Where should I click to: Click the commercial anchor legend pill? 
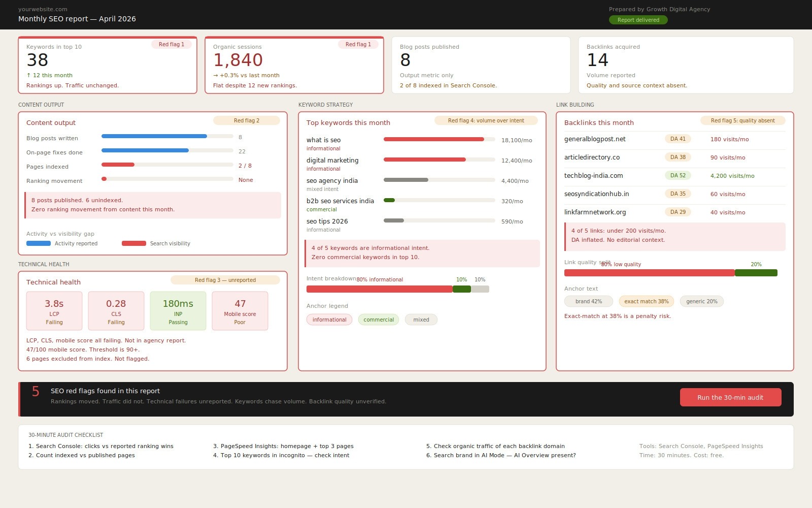[379, 320]
